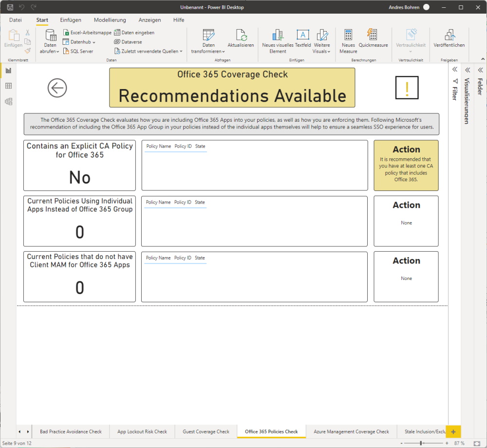
Task: Import an Excel-Arbeitsmappe workbook
Action: pos(87,33)
